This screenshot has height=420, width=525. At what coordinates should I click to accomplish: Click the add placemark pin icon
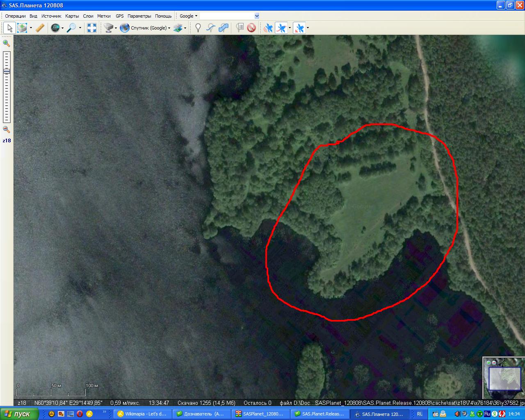coord(198,28)
